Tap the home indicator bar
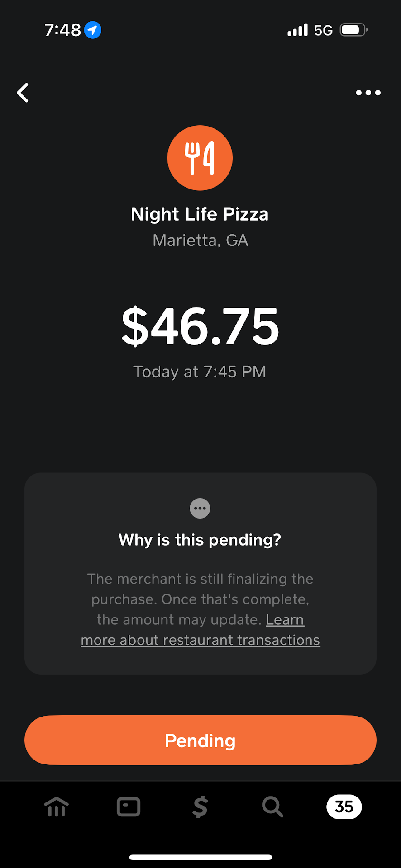 (x=200, y=857)
